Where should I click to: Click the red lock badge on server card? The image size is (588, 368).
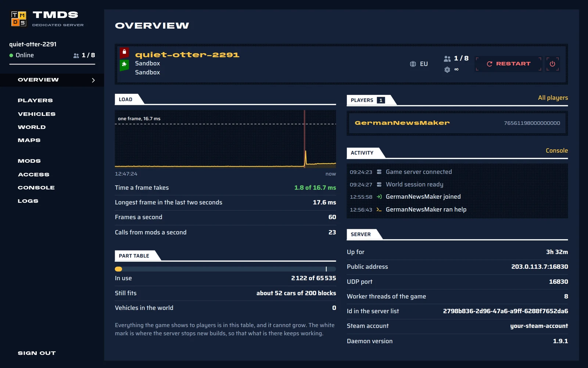(124, 52)
